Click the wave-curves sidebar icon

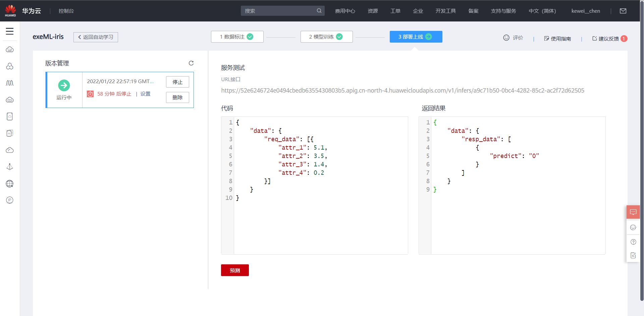10,83
